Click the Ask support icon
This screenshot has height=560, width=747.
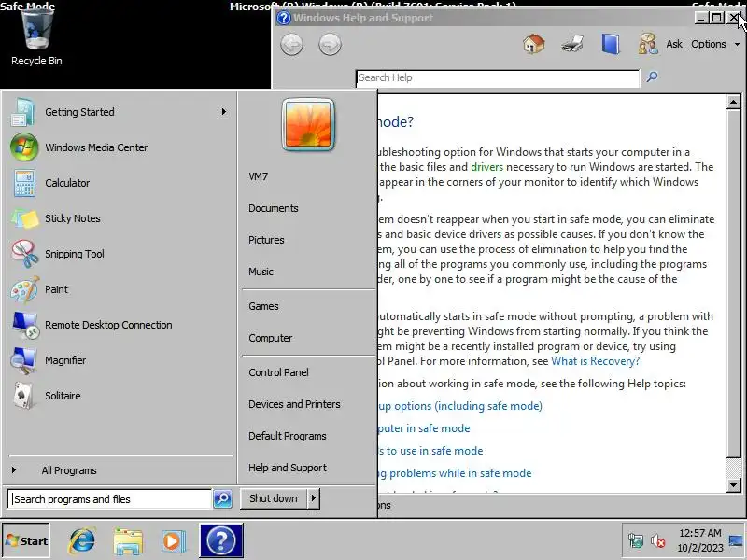(x=647, y=44)
